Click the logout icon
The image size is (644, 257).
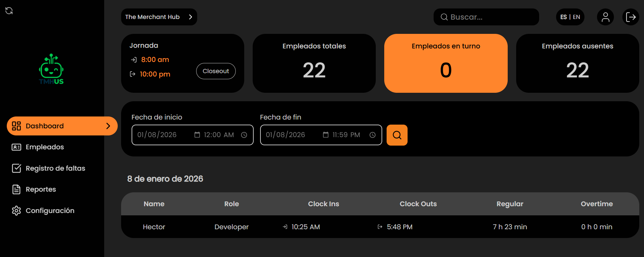(630, 17)
